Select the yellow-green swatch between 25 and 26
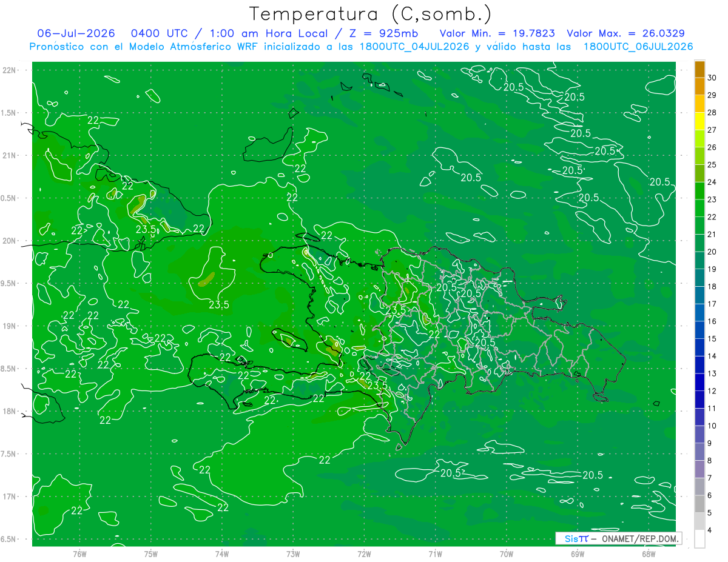Viewport: 728px width, 562px height. click(699, 156)
